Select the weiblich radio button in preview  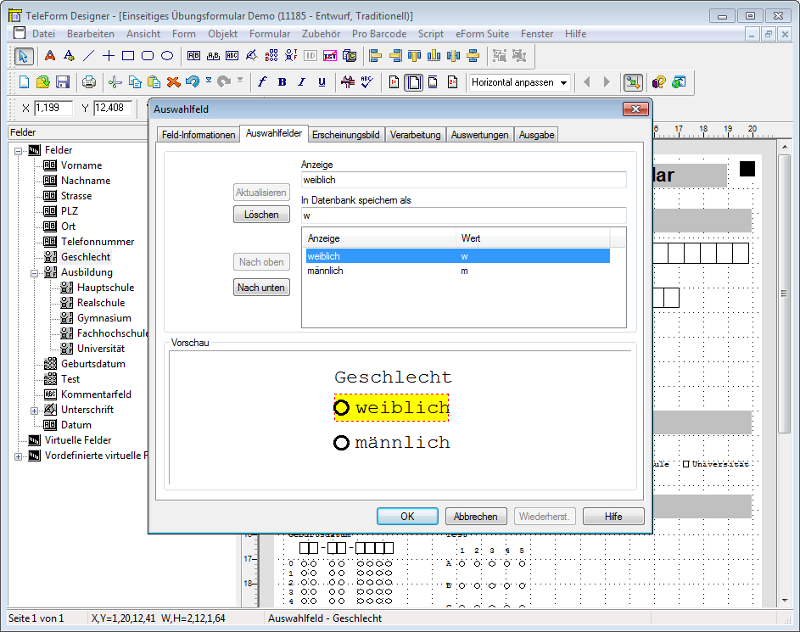tap(342, 408)
